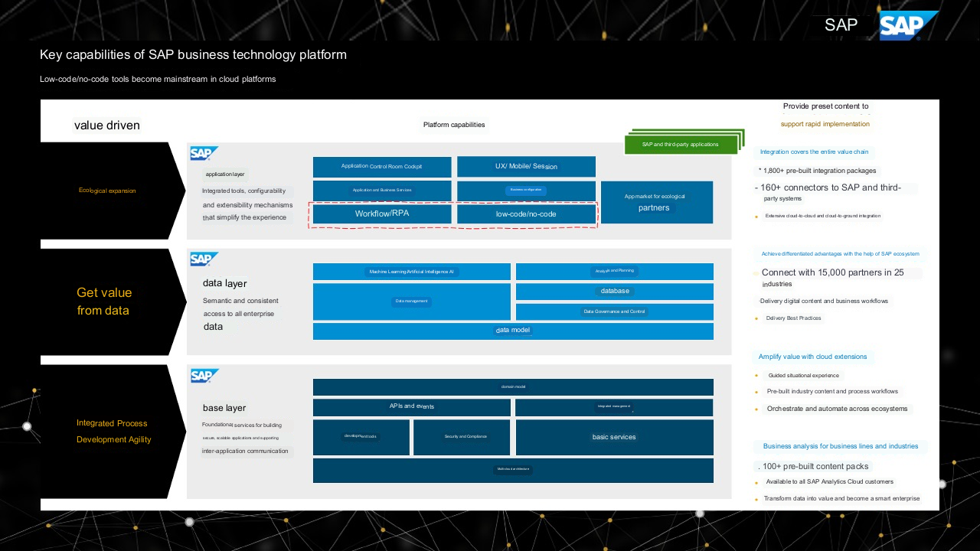Click the Ecological expansion arrow label

pyautogui.click(x=107, y=191)
